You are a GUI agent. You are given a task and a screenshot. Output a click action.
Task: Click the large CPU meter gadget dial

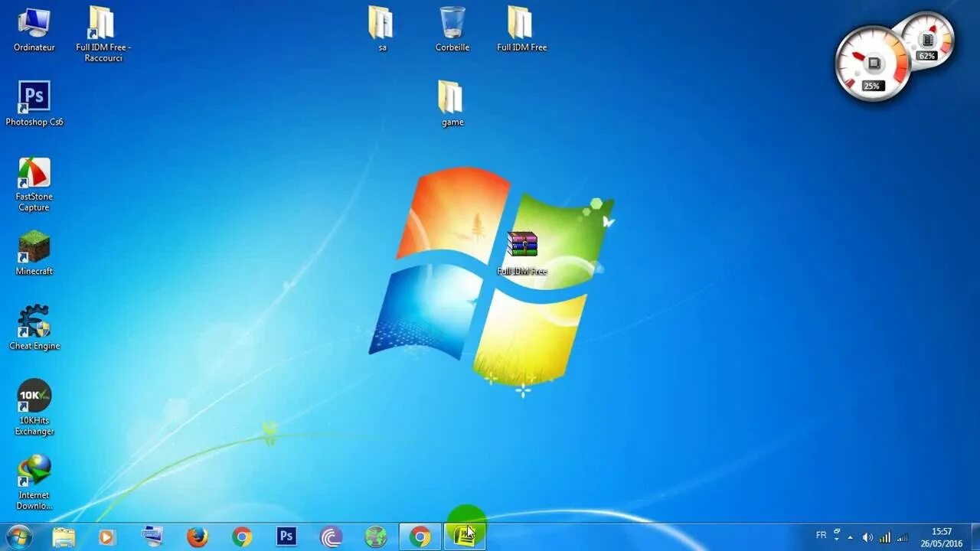872,64
